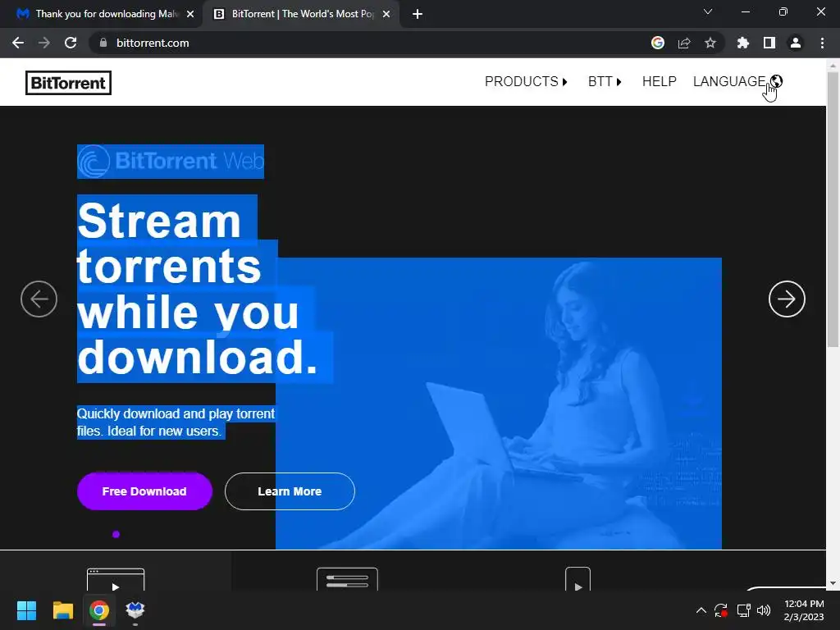Image resolution: width=840 pixels, height=630 pixels.
Task: Click the Google icon in address bar
Action: (658, 43)
